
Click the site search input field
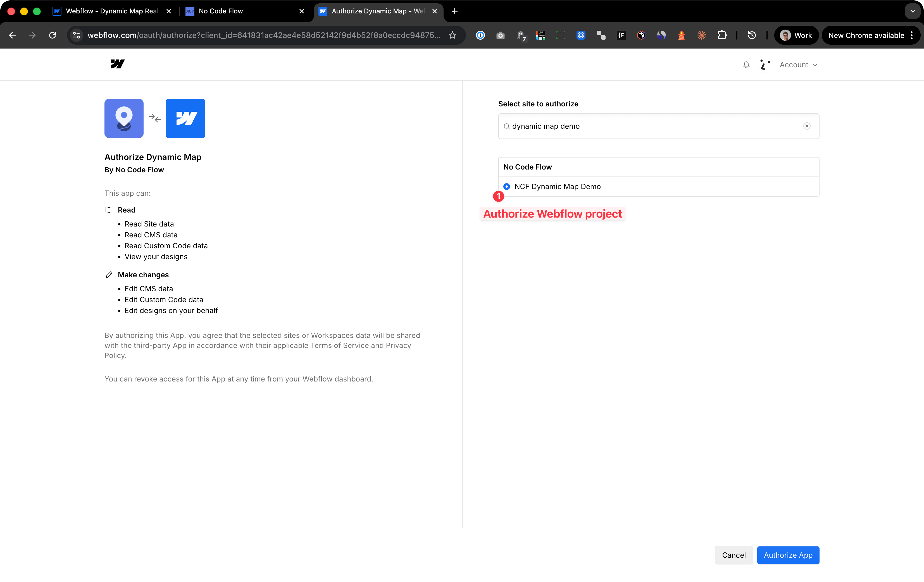point(658,126)
